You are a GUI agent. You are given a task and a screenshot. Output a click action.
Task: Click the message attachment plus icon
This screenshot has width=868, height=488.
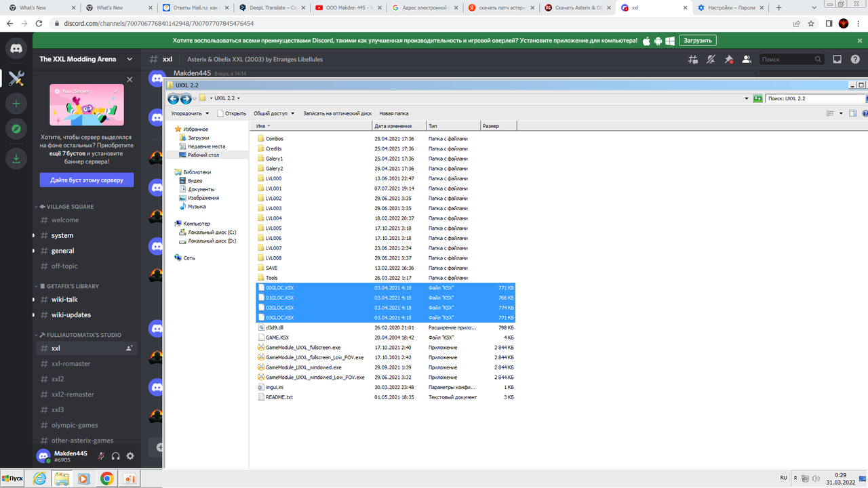(160, 447)
